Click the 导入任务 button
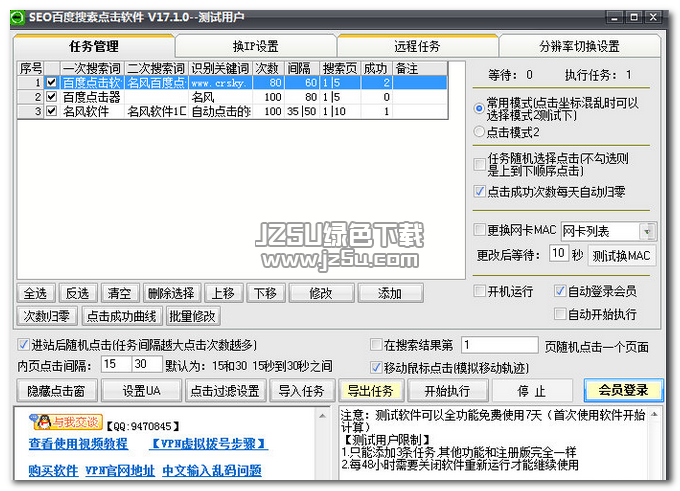680x491 pixels. click(302, 391)
